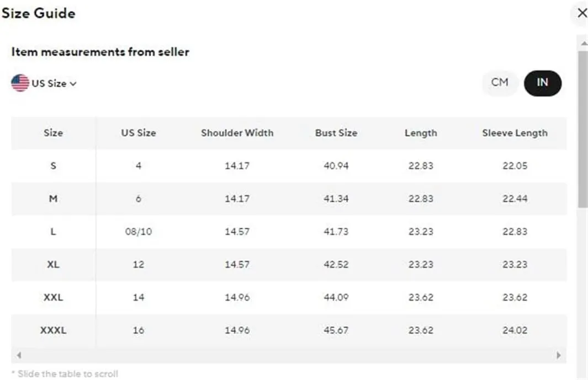The height and width of the screenshot is (380, 588).
Task: Click the horizontal table scrollbar track
Action: pyautogui.click(x=288, y=356)
